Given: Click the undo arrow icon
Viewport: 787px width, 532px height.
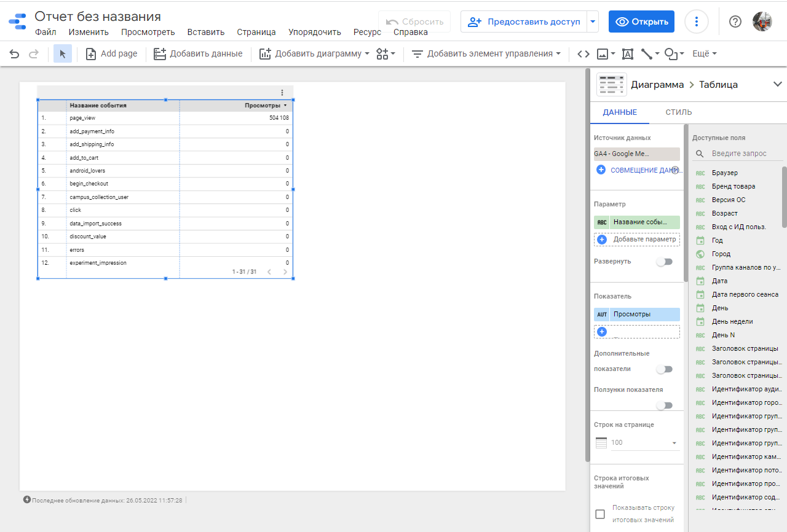Looking at the screenshot, I should coord(14,54).
